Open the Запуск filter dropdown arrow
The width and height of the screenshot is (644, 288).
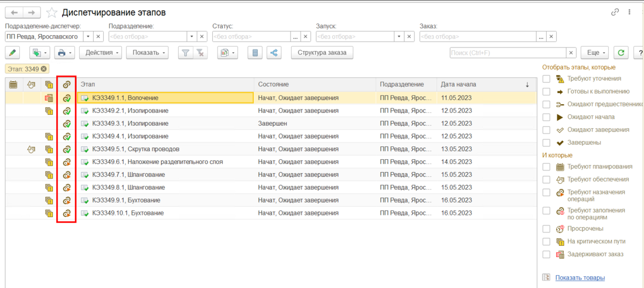(x=399, y=36)
